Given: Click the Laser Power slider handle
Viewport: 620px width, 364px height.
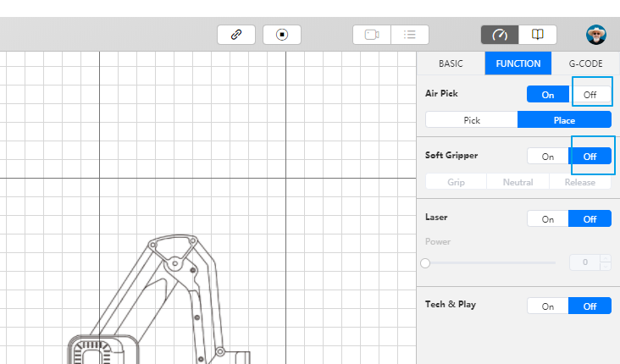Looking at the screenshot, I should 425,263.
